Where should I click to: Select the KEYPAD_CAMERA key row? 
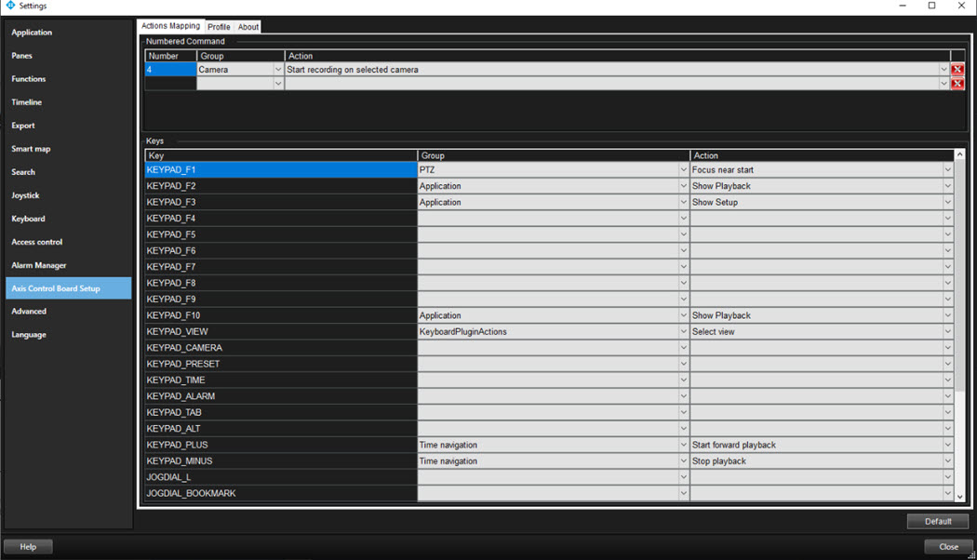point(279,348)
